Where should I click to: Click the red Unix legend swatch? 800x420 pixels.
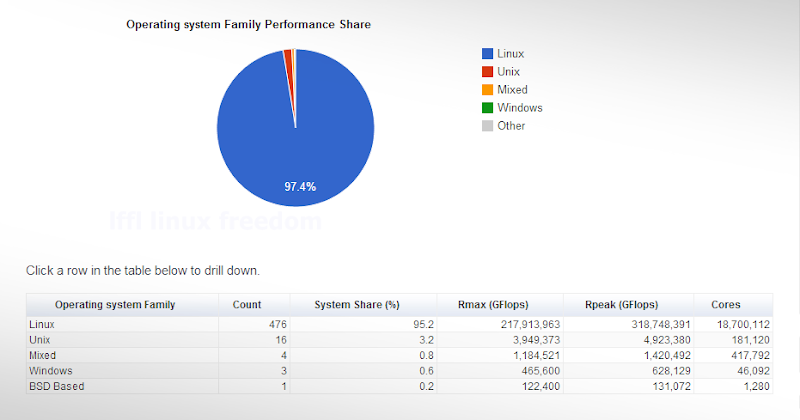point(488,71)
